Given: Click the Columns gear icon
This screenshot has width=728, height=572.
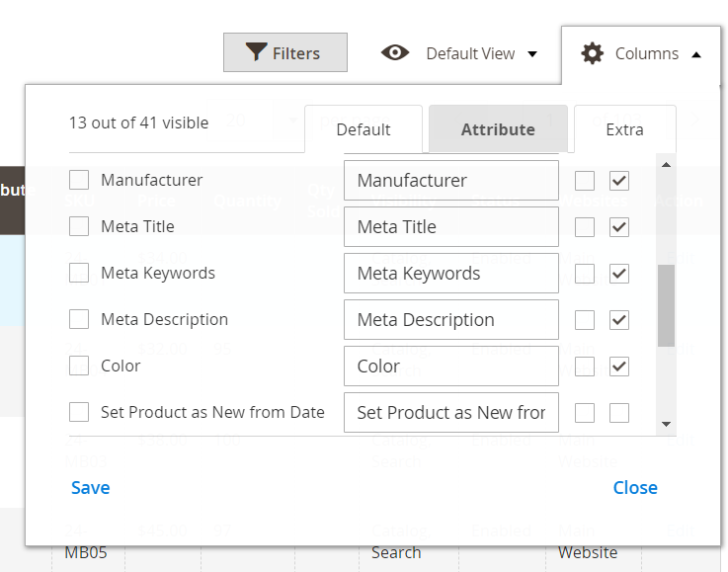Looking at the screenshot, I should click(592, 53).
